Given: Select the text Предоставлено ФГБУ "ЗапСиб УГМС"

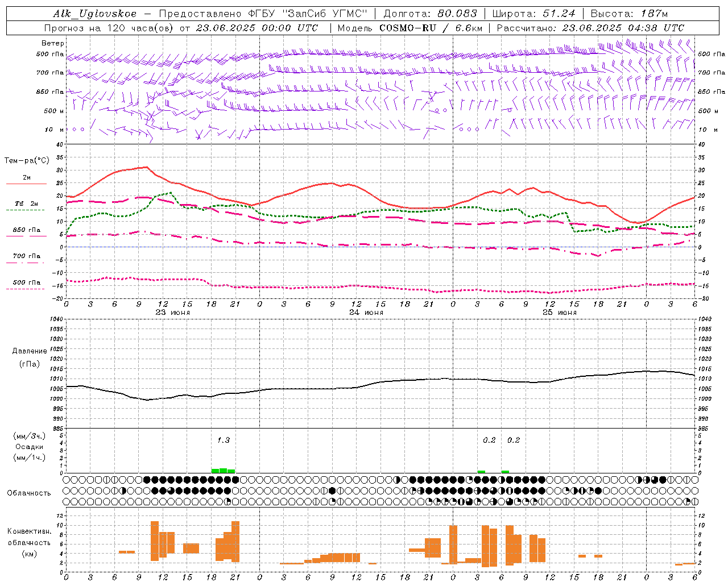Looking at the screenshot, I should coord(263,14).
